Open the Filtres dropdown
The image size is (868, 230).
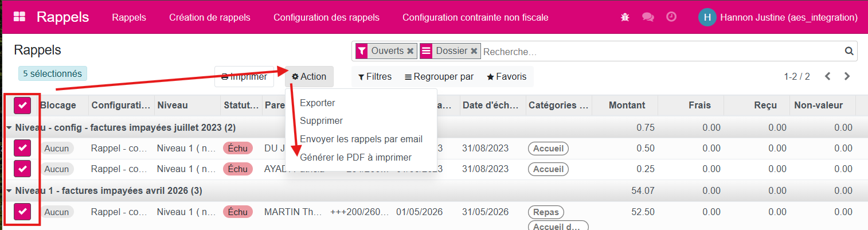375,77
